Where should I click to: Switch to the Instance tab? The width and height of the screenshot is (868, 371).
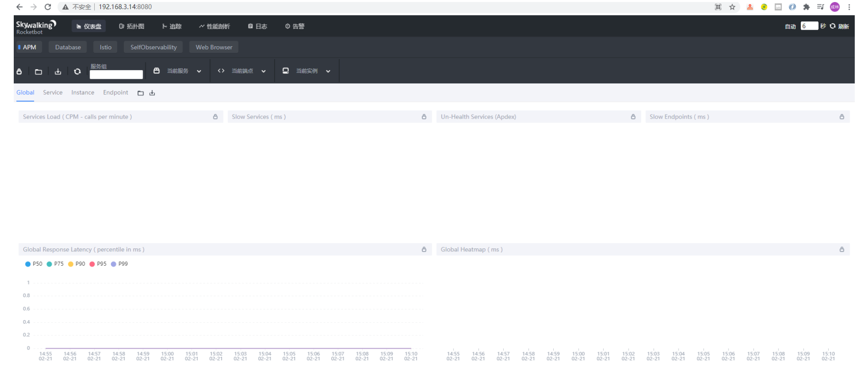(83, 93)
